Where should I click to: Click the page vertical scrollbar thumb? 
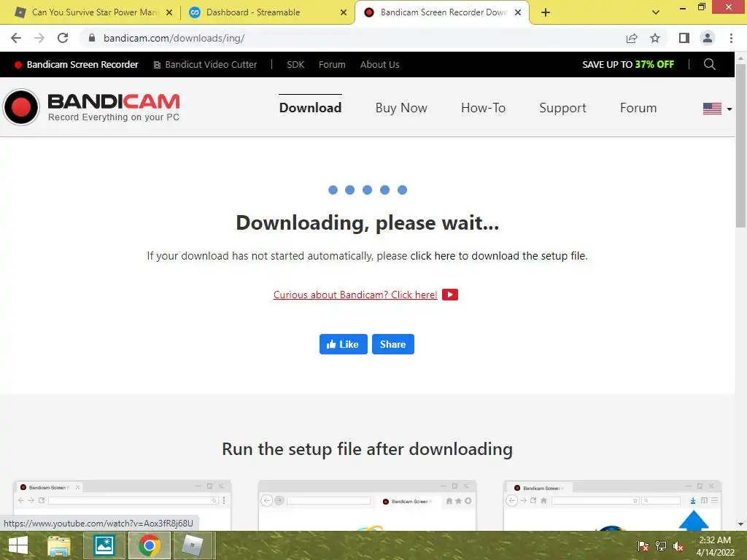click(x=740, y=145)
